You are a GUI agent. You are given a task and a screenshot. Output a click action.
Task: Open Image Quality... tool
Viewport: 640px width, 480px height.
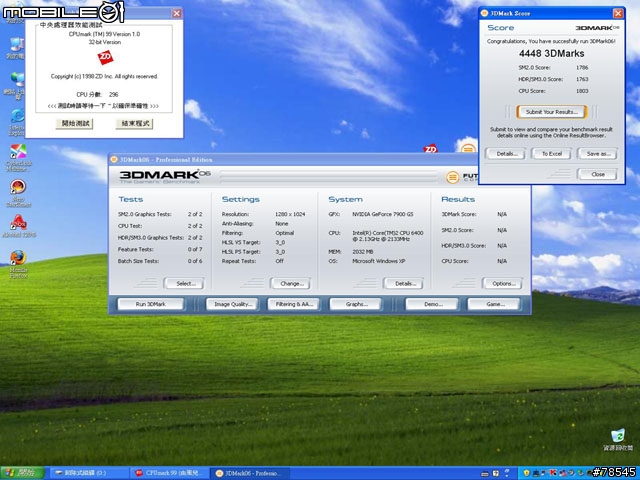tap(232, 304)
